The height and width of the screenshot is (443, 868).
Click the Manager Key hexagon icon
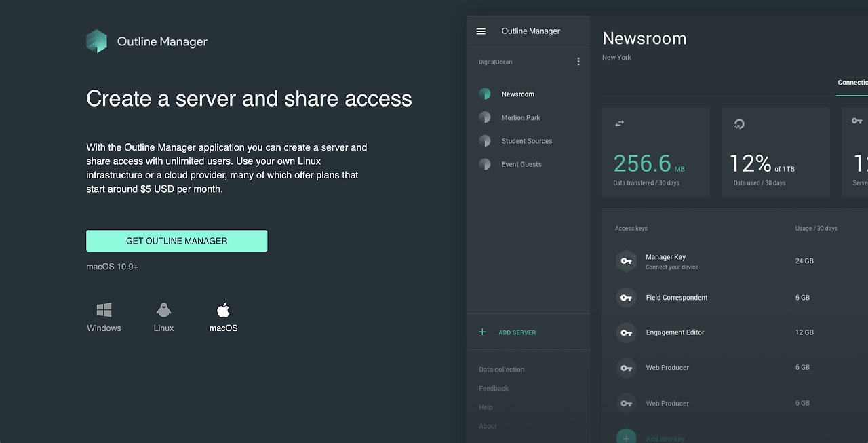626,261
